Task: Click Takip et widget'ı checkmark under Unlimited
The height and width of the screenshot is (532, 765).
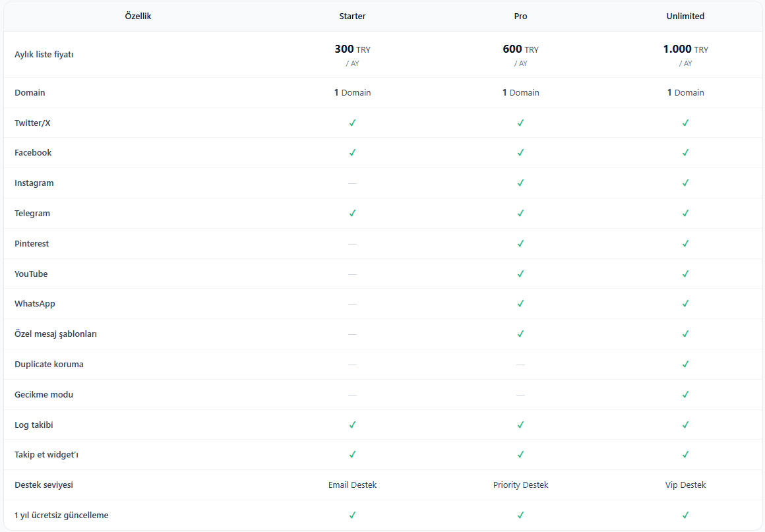Action: (x=685, y=454)
